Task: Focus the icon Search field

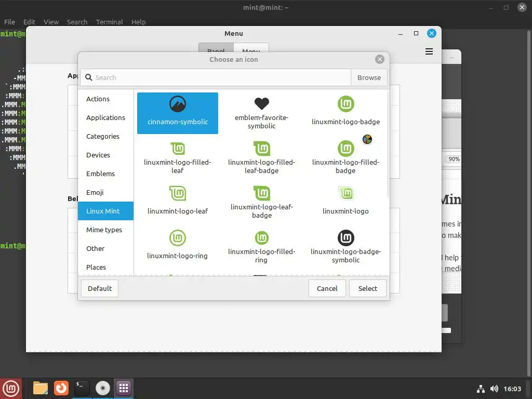Action: (216, 77)
